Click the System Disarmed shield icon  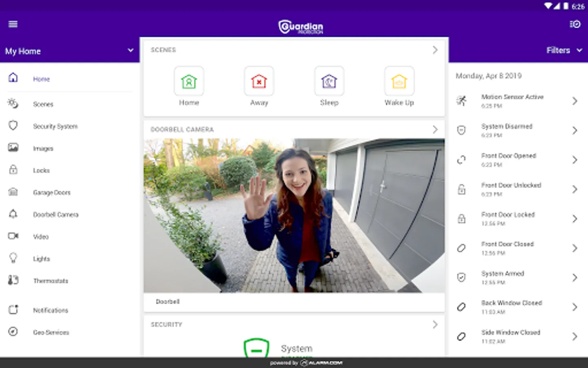coord(461,130)
